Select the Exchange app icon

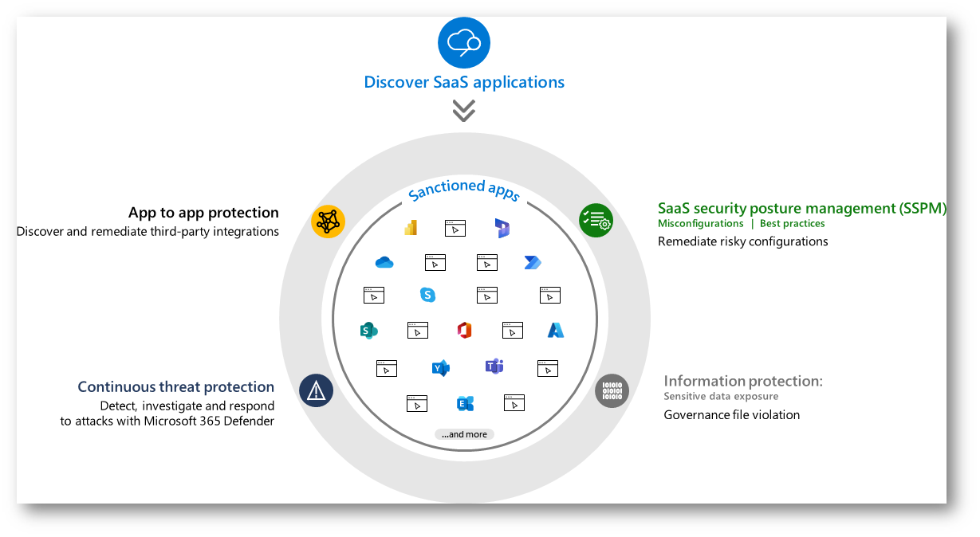tap(466, 404)
